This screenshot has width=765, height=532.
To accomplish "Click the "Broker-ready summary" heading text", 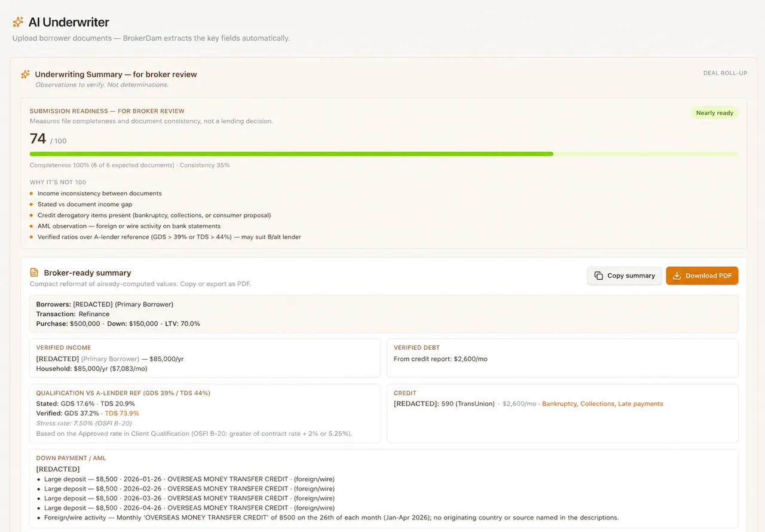I will click(x=87, y=273).
